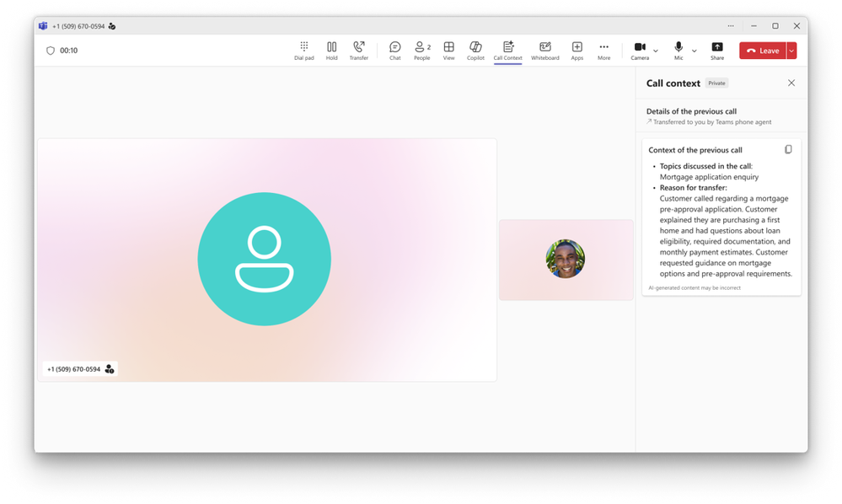The height and width of the screenshot is (504, 842).
Task: Open the Whiteboard
Action: click(x=545, y=51)
